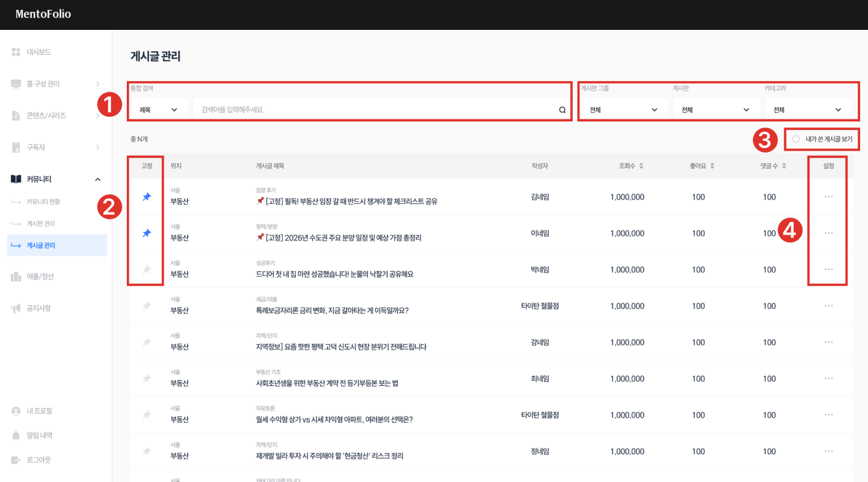Open 내 프로필 link
This screenshot has width=868, height=482.
tap(40, 411)
